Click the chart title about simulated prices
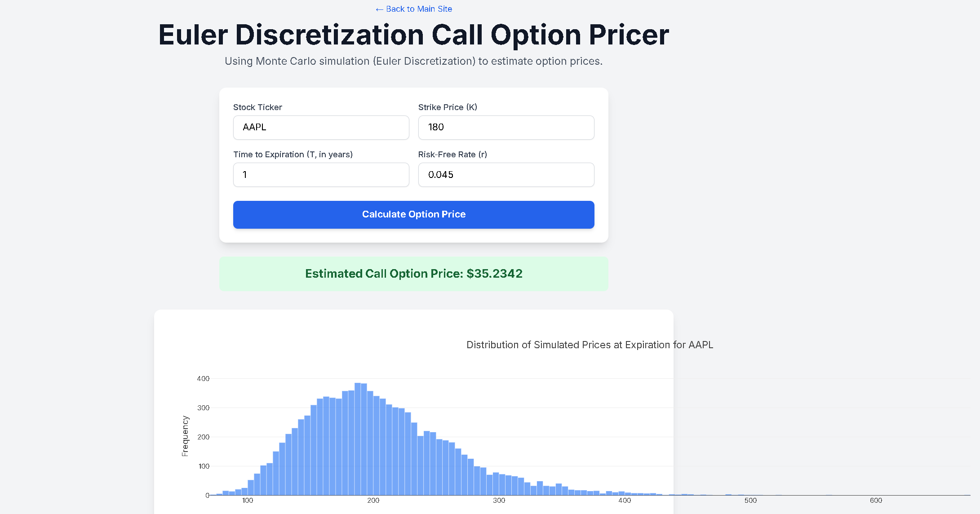980x514 pixels. tap(590, 345)
